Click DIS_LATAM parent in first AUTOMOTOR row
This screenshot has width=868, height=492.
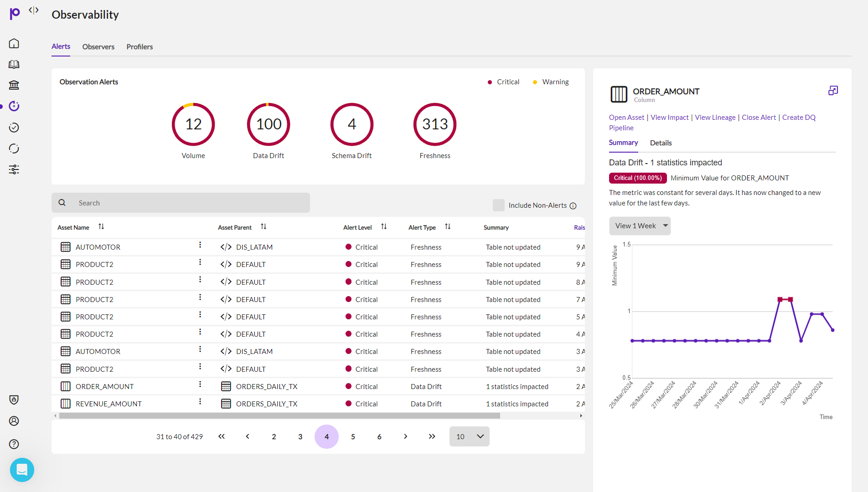click(x=254, y=247)
